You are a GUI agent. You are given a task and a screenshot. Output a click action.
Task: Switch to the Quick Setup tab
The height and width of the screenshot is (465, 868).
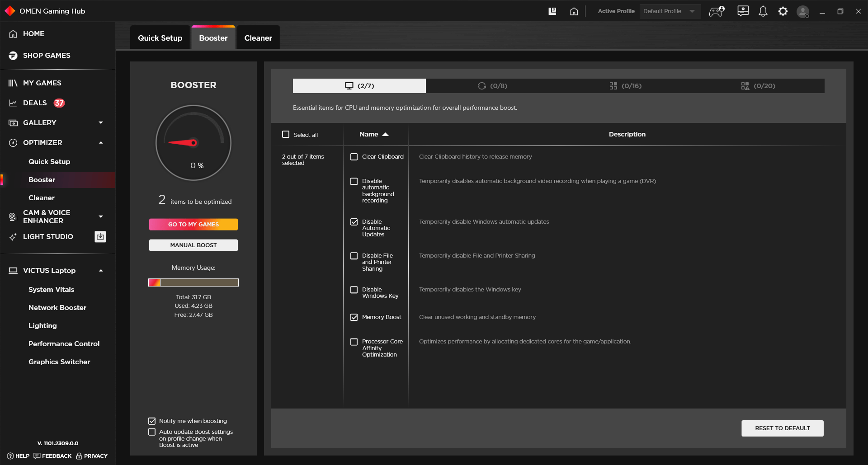tap(160, 38)
